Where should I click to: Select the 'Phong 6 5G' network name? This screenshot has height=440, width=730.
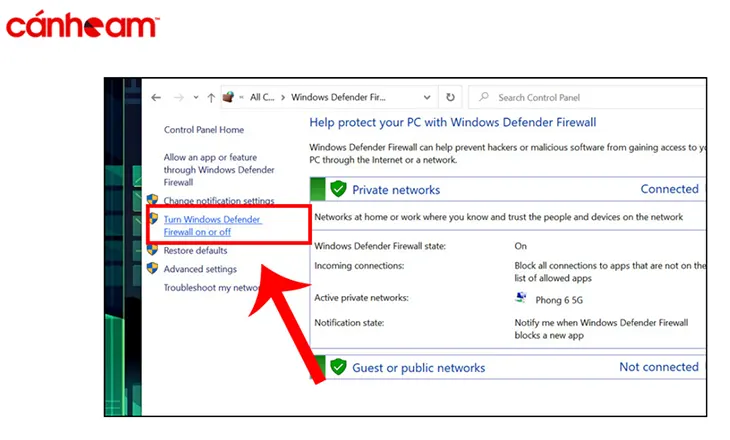pos(559,300)
